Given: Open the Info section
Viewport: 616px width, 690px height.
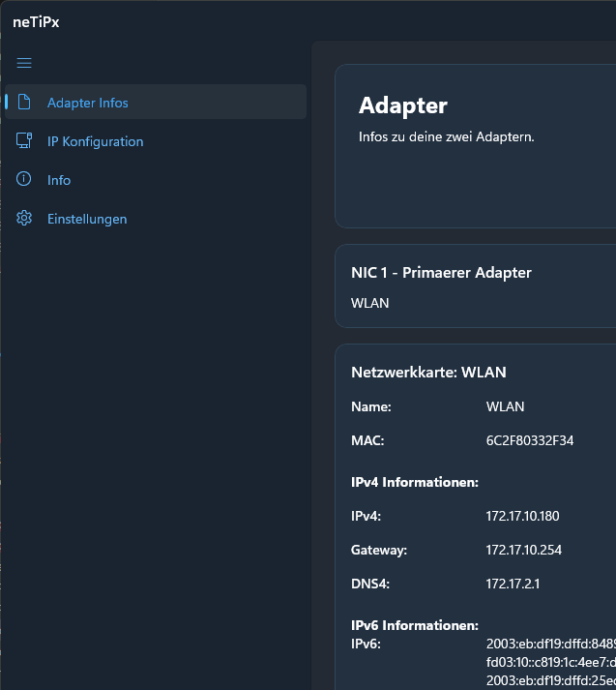Looking at the screenshot, I should point(156,180).
